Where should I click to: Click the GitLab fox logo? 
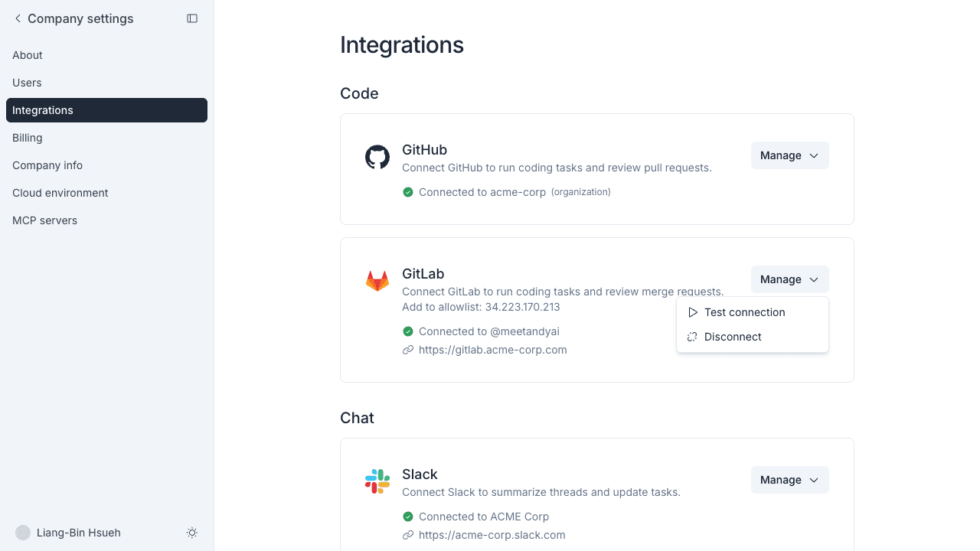pos(377,281)
